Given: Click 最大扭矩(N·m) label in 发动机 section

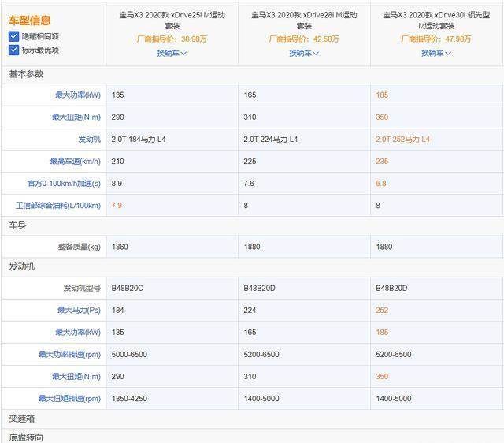Looking at the screenshot, I should point(76,377).
